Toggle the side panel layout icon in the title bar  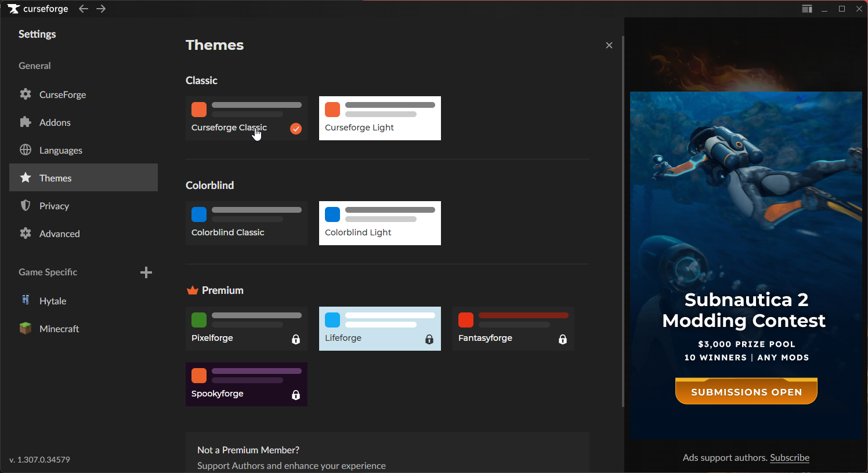pyautogui.click(x=807, y=9)
